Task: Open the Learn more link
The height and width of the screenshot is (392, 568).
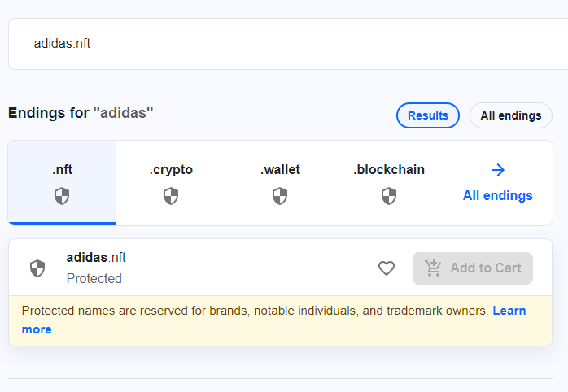Action: click(509, 311)
